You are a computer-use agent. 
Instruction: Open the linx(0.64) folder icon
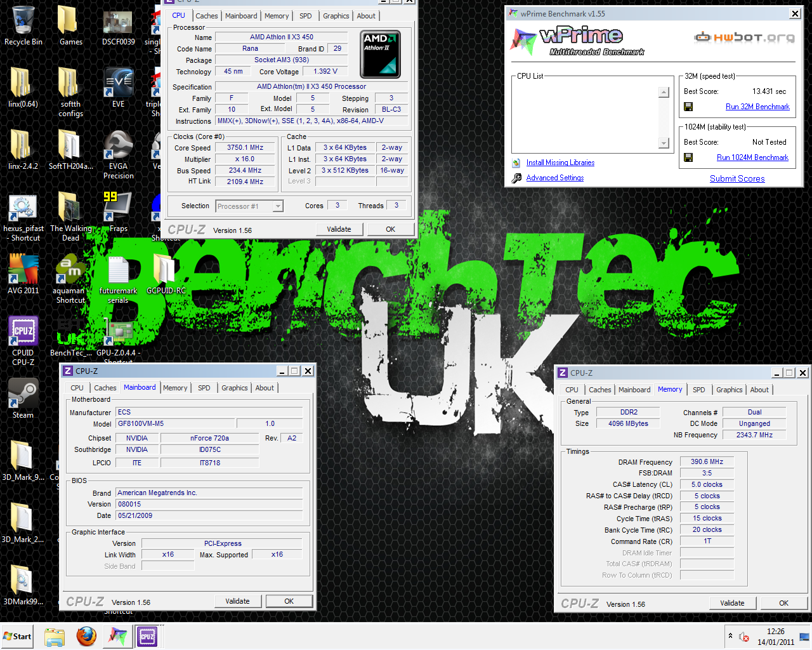[23, 88]
